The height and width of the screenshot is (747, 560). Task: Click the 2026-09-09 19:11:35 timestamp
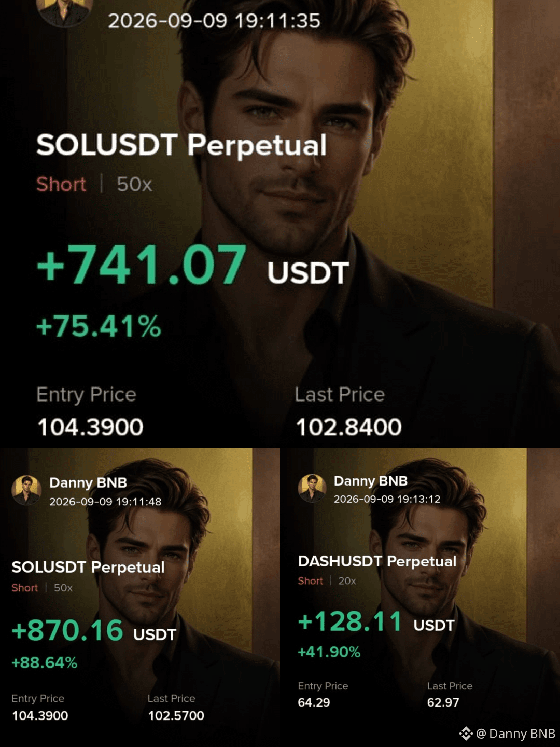click(214, 21)
